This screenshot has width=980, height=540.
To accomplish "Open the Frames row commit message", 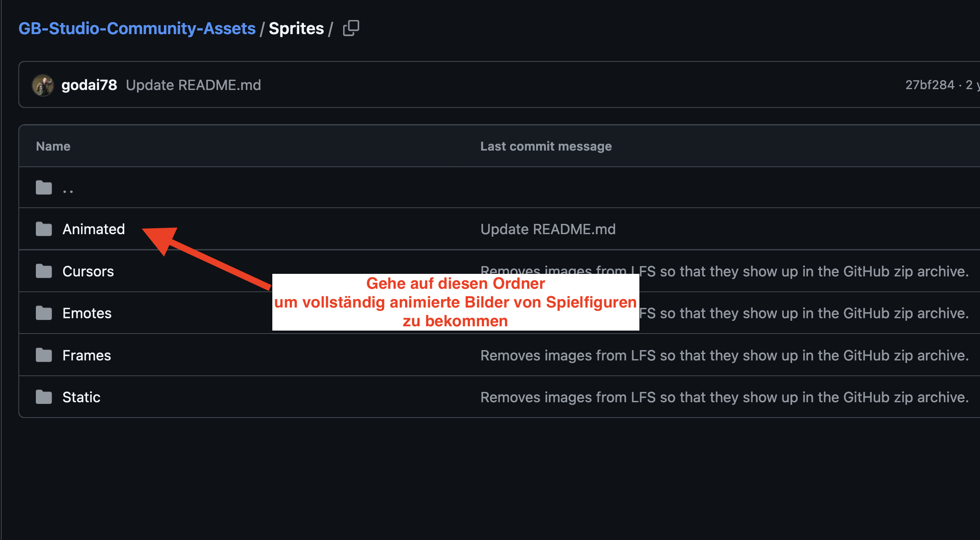I will (x=724, y=355).
